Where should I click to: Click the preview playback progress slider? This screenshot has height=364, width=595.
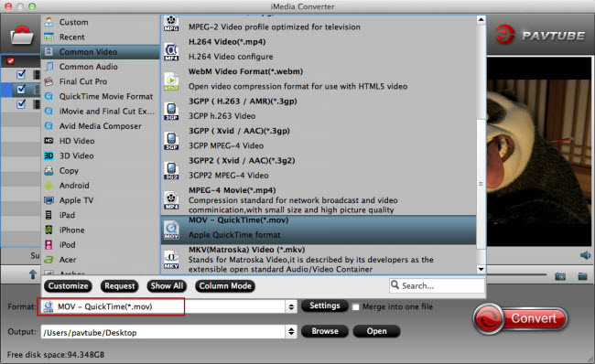point(517,274)
